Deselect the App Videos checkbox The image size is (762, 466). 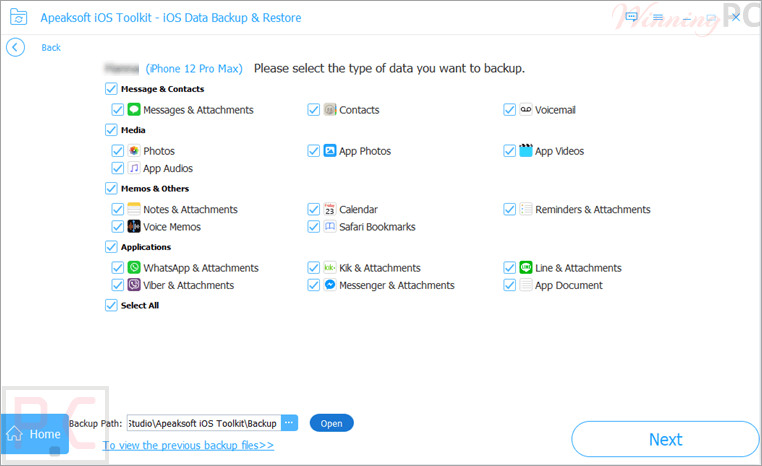tap(509, 151)
